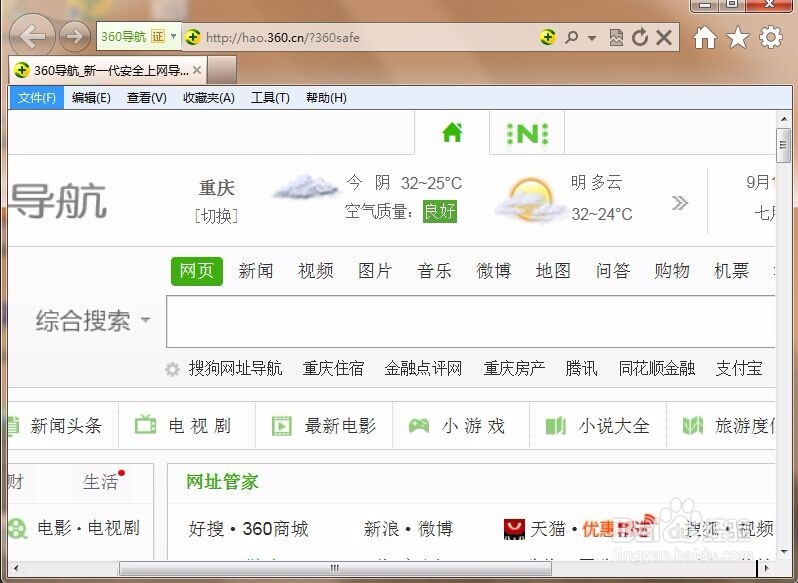The height and width of the screenshot is (583, 798).
Task: Close the 360导航 browser tab
Action: click(197, 70)
